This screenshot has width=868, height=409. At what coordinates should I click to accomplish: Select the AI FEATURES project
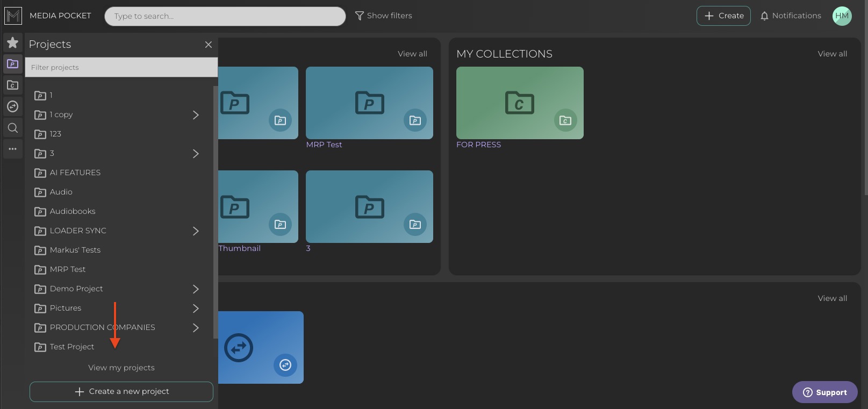pos(75,173)
